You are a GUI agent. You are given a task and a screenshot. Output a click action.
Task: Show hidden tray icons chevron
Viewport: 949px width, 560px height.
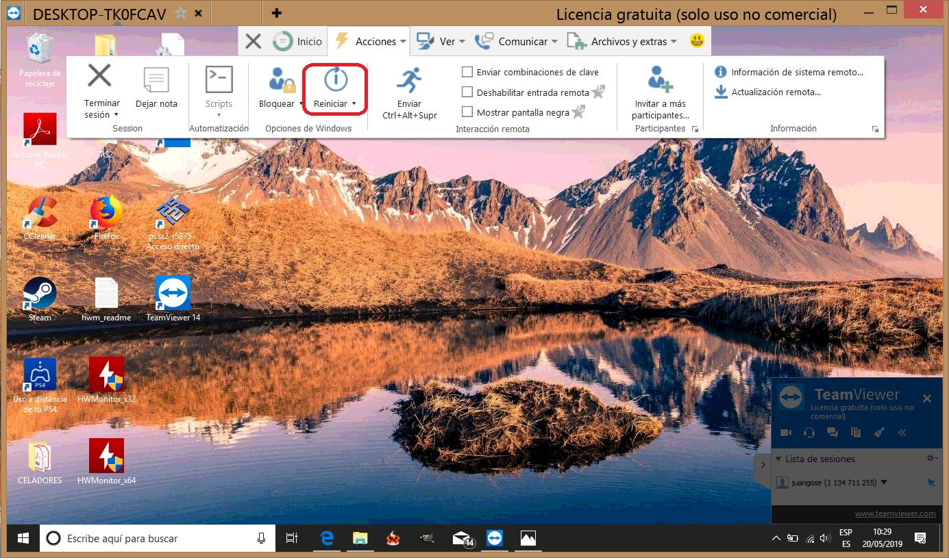pyautogui.click(x=776, y=538)
